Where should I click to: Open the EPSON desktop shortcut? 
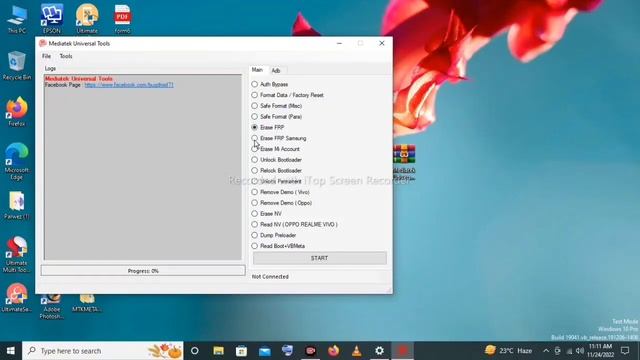(x=52, y=19)
